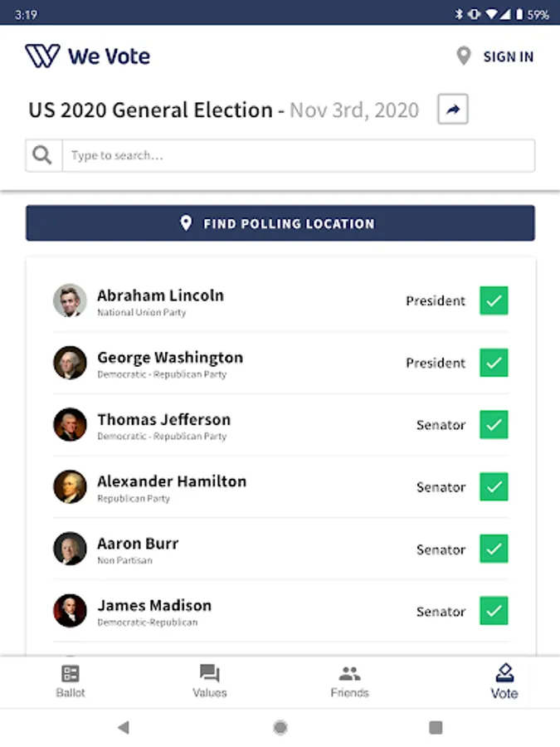560x747 pixels.
Task: Click the location pin next to Sign In
Action: tap(464, 56)
